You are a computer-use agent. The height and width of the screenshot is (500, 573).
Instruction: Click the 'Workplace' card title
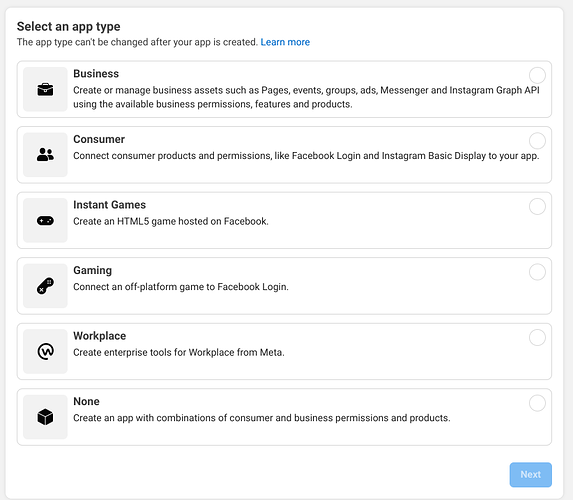pos(100,336)
